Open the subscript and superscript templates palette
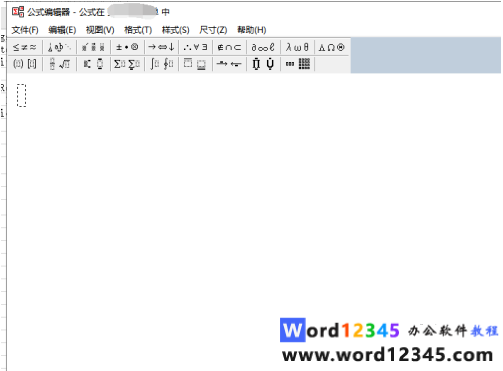 click(x=93, y=64)
